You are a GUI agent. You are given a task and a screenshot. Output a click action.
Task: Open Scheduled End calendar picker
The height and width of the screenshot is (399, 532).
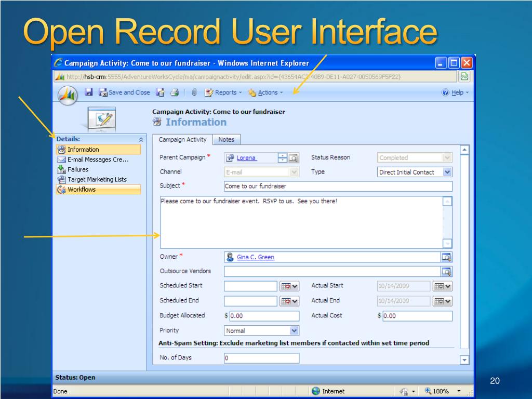pyautogui.click(x=289, y=301)
